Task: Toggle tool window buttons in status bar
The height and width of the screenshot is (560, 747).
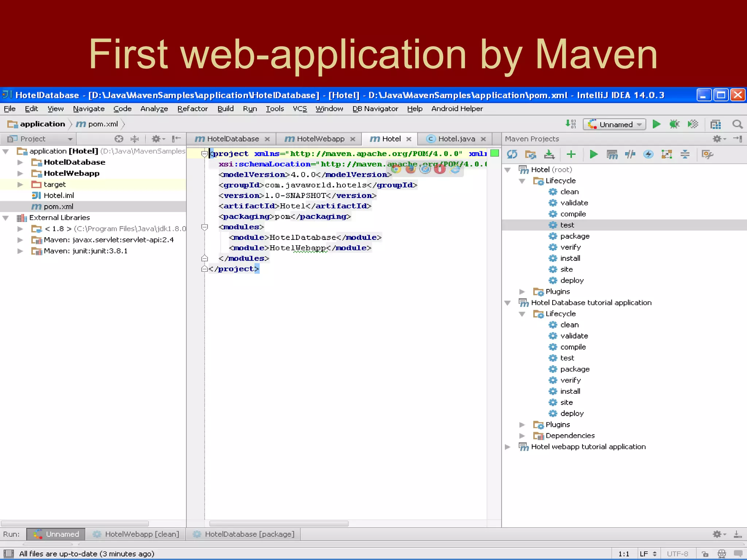Action: [x=9, y=553]
